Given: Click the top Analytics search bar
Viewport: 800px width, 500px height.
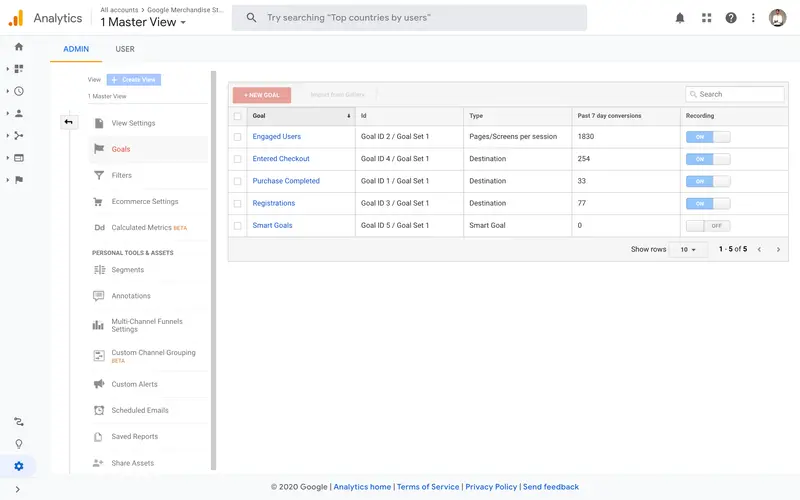Looking at the screenshot, I should 409,18.
